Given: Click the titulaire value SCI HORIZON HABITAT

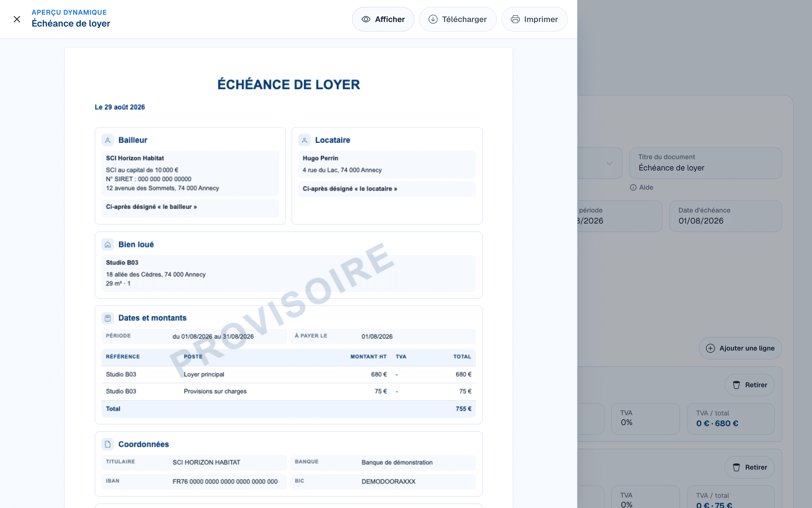Looking at the screenshot, I should click(206, 463).
